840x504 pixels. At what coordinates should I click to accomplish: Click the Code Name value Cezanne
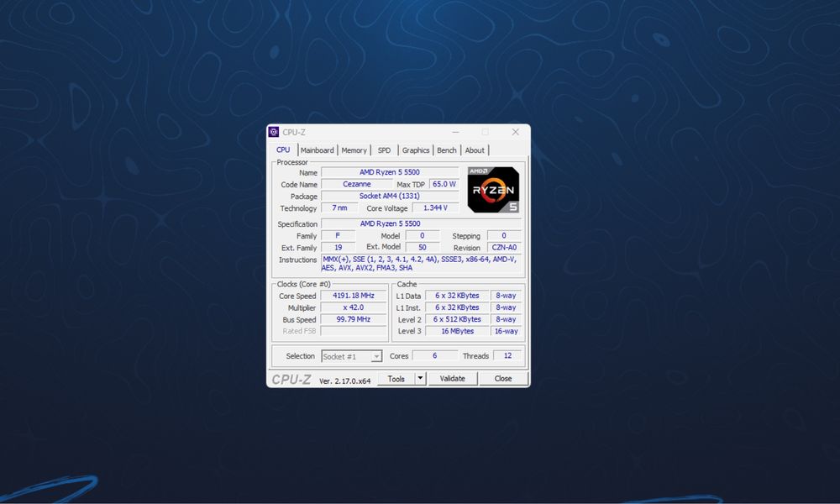click(357, 184)
